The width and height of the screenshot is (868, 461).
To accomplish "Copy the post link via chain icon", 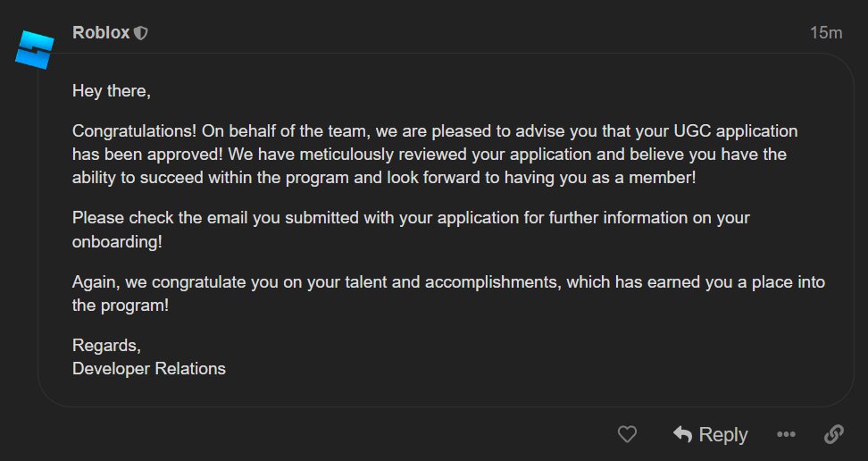I will [834, 434].
